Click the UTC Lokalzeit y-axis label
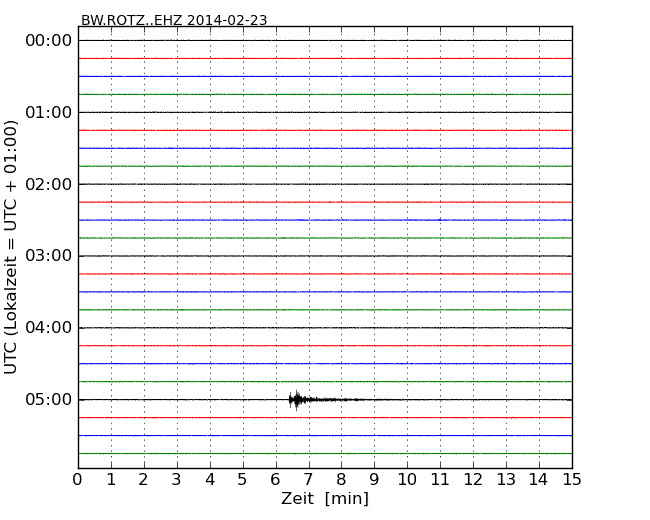The image size is (650, 520). (x=10, y=247)
